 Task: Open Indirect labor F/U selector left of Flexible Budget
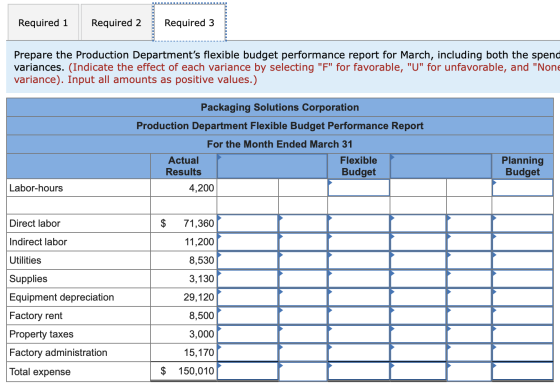[303, 242]
